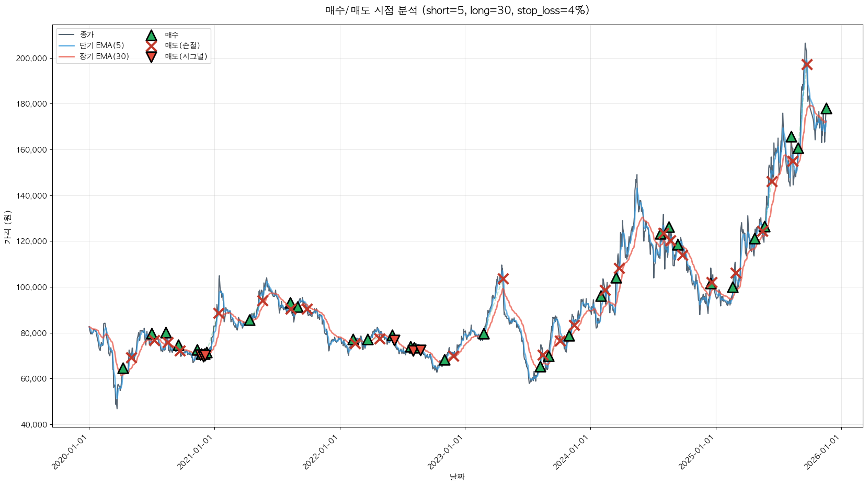868x486 pixels.
Task: Click the signal-sell inverted triangle in the legend
Action: tap(151, 57)
